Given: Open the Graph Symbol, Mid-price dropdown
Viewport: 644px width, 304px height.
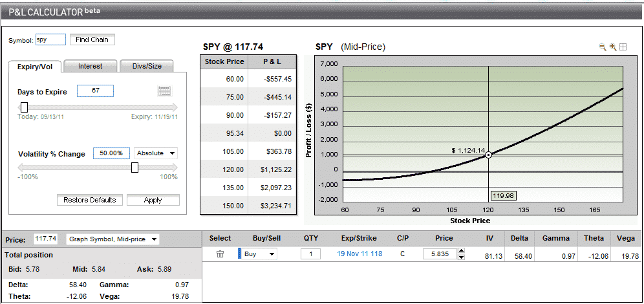Looking at the screenshot, I should (113, 239).
